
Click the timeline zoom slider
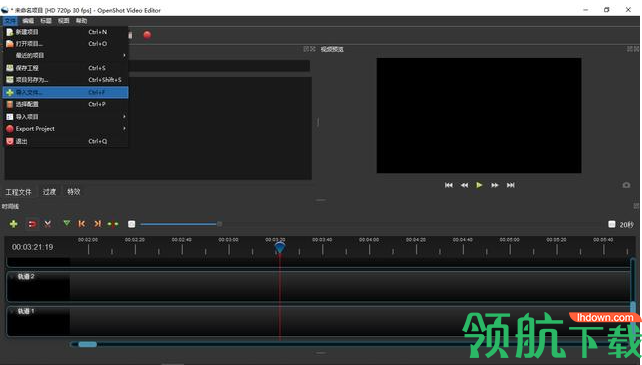click(x=181, y=224)
